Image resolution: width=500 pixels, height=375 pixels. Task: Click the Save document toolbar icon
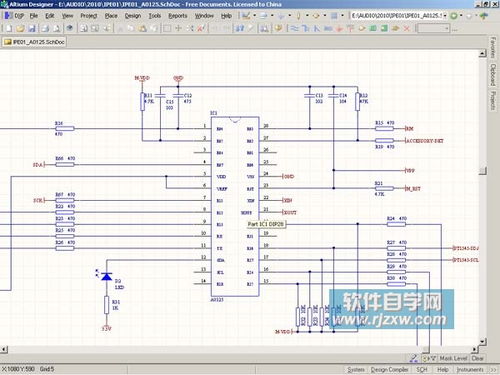coord(32,28)
